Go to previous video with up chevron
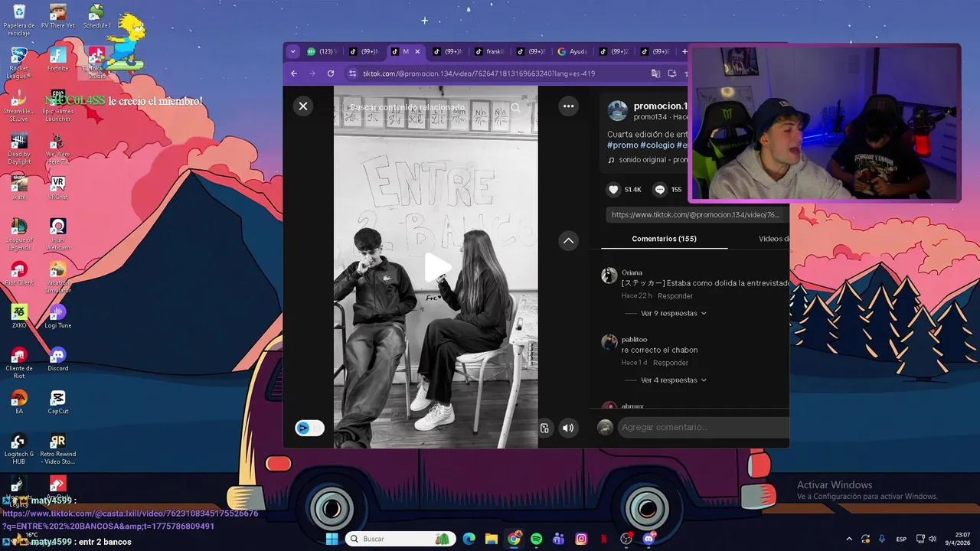980x551 pixels. 568,240
